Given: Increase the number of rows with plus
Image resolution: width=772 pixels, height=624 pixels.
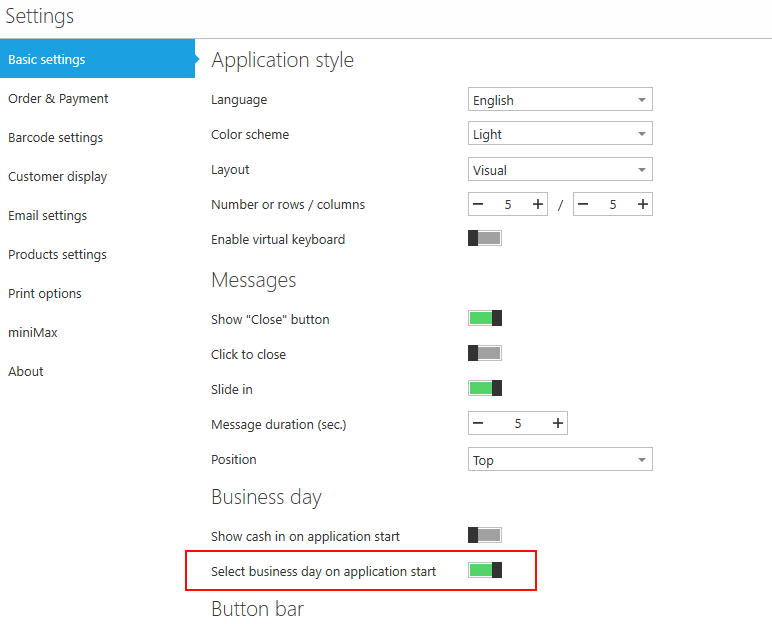Looking at the screenshot, I should 538,204.
